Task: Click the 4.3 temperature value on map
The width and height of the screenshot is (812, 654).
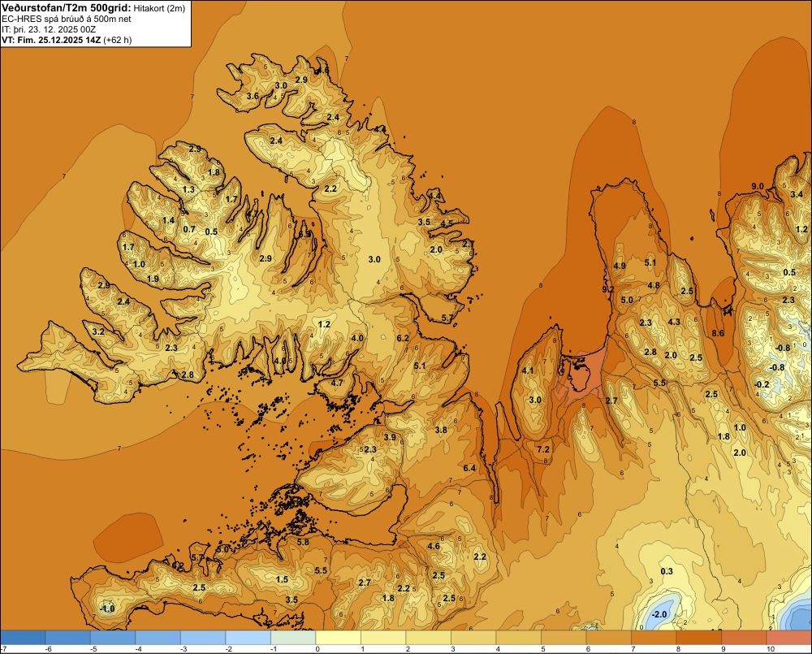Action: pos(674,322)
